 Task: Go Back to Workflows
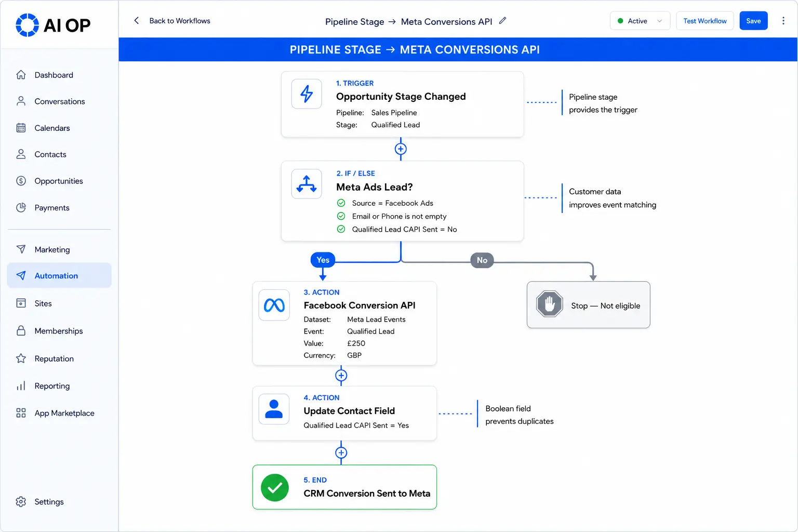[180, 21]
